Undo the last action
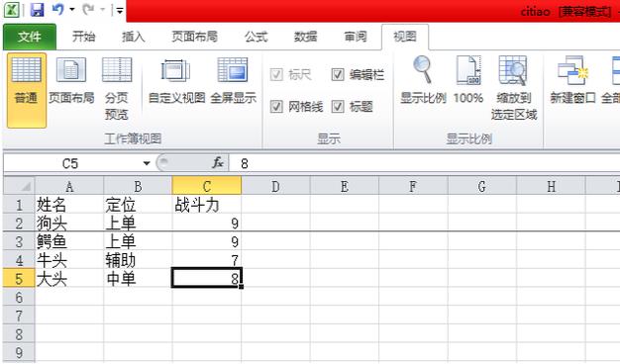 57,9
